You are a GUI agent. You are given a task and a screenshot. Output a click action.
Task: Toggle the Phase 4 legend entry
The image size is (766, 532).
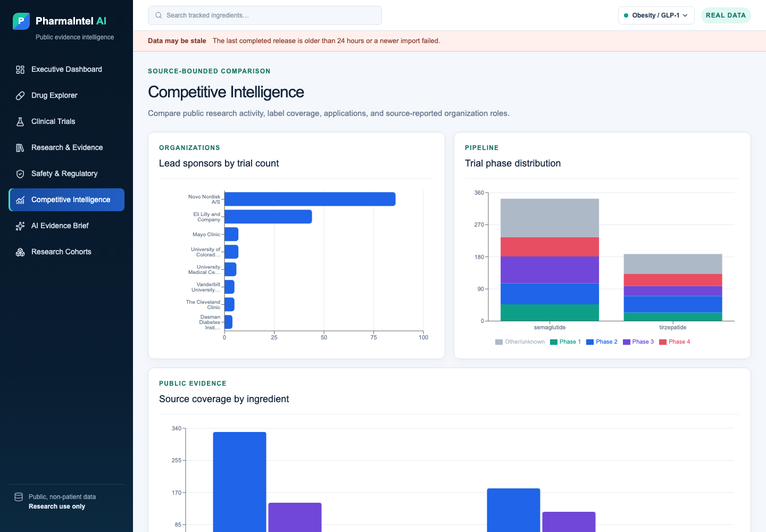coord(675,342)
